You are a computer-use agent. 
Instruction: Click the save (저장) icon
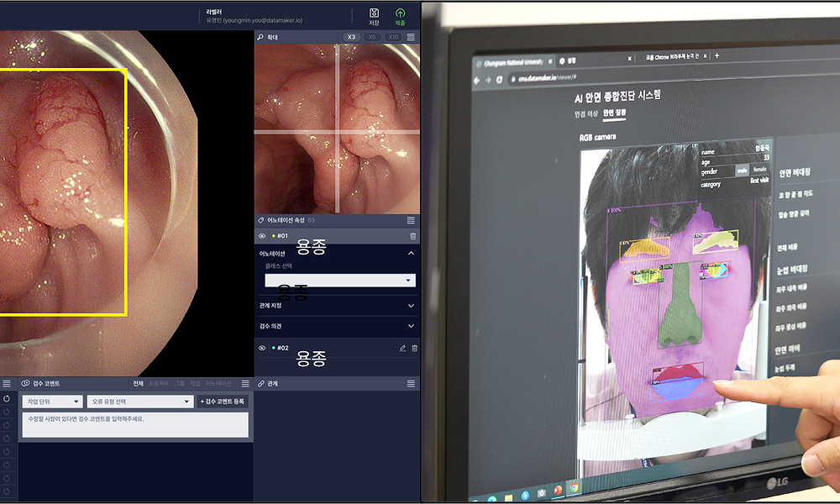[x=374, y=13]
